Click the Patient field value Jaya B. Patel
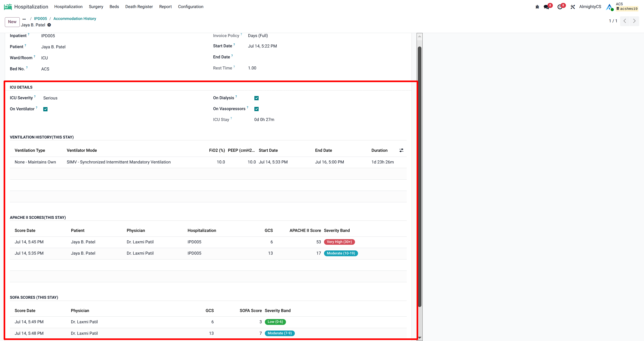This screenshot has width=644, height=341. coord(53,47)
